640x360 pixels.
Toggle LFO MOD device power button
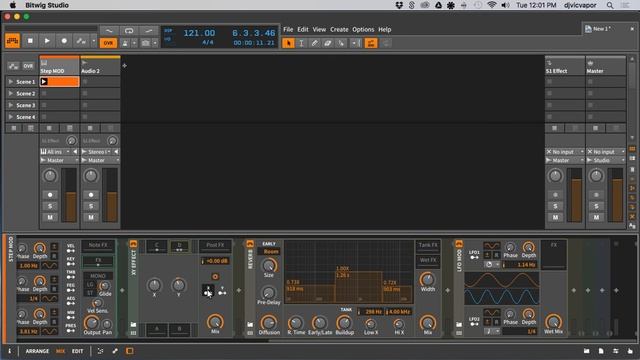tap(459, 244)
